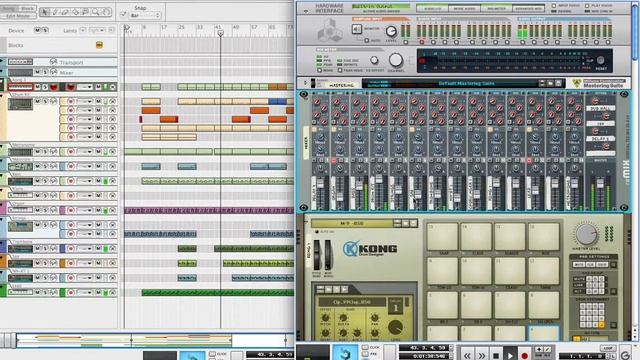The height and width of the screenshot is (360, 640).
Task: Click the Play transport button
Action: tap(510, 355)
